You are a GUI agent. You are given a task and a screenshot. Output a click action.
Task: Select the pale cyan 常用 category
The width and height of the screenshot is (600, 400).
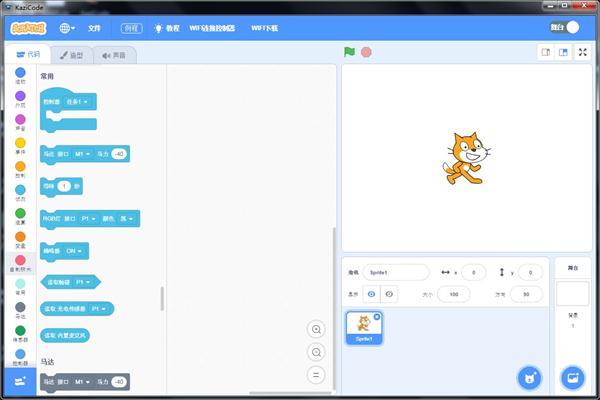pos(20,286)
